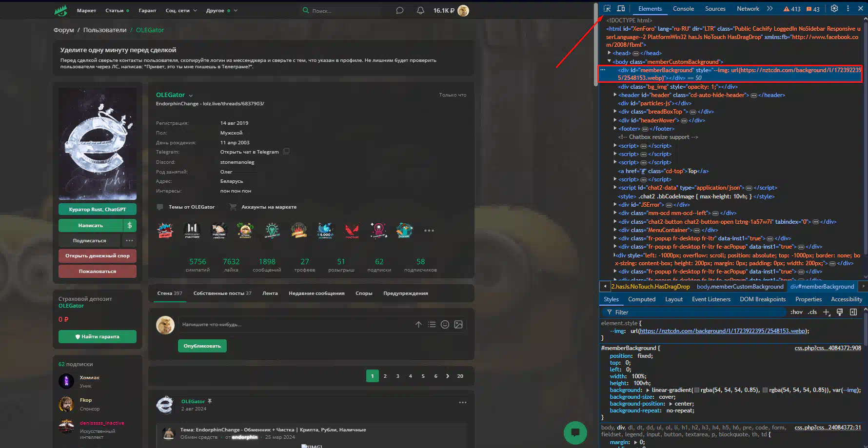This screenshot has height=448, width=868.
Task: Click the Найти гаранта button
Action: (x=98, y=336)
